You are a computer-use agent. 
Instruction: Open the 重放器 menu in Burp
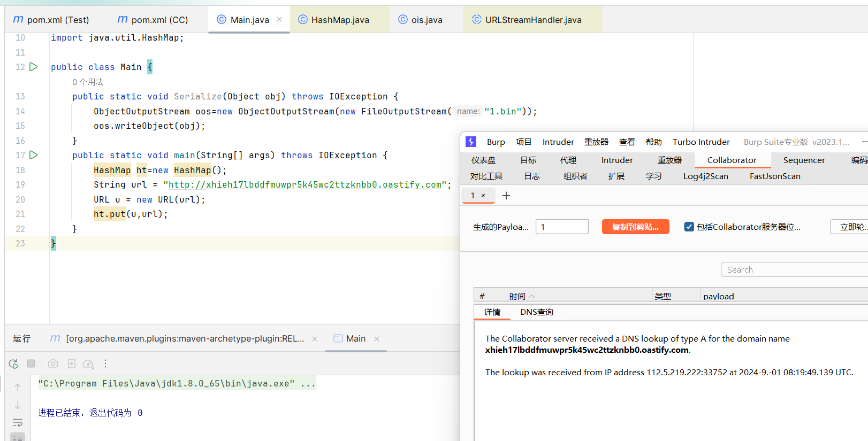596,142
